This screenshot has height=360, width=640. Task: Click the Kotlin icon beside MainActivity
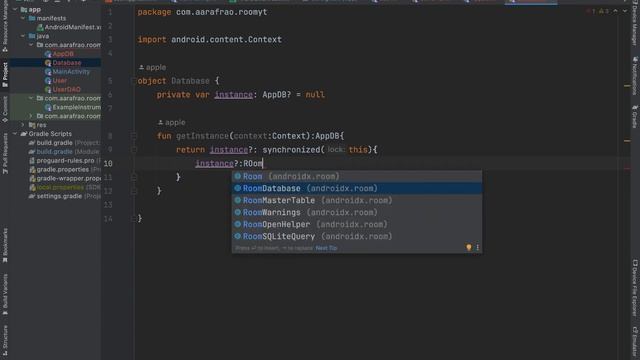click(48, 72)
